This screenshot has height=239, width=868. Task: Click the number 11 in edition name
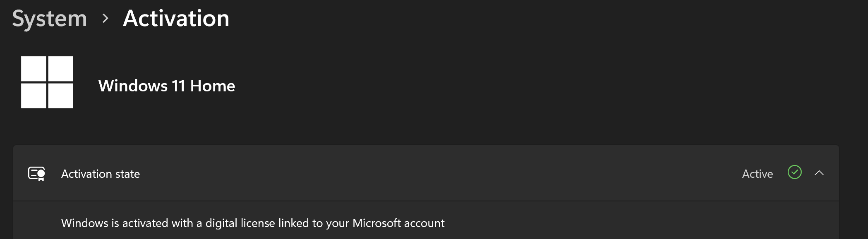tap(178, 86)
